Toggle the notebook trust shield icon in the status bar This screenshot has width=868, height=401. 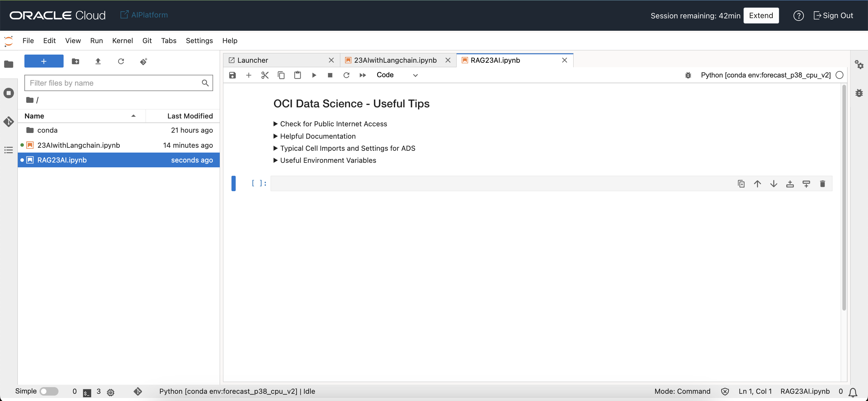pos(725,391)
